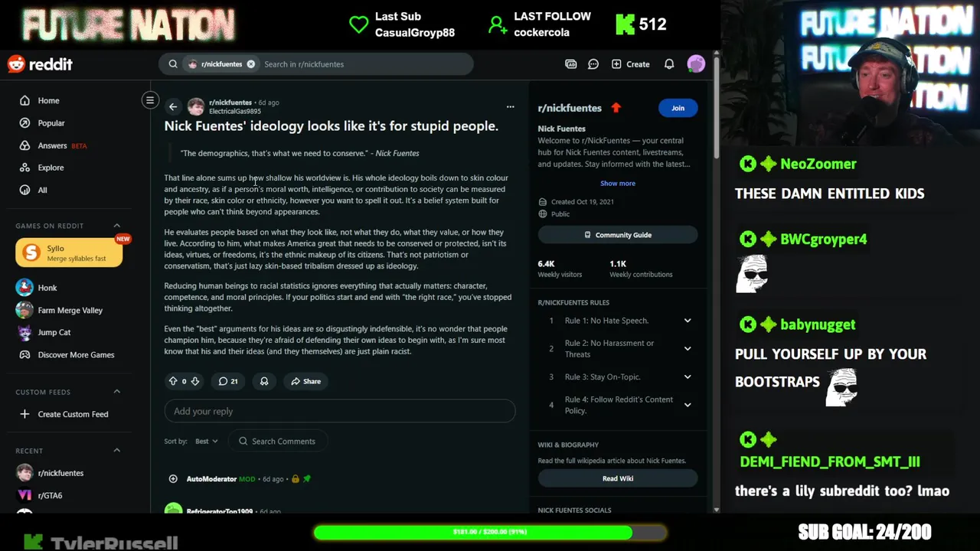Open the chat bubble icon
Image resolution: width=980 pixels, height=551 pixels.
[593, 64]
